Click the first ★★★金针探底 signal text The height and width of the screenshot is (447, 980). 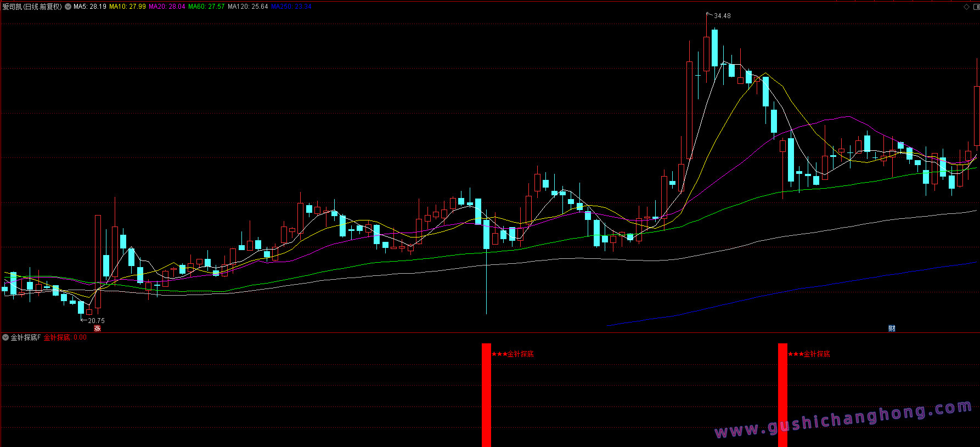pyautogui.click(x=512, y=354)
